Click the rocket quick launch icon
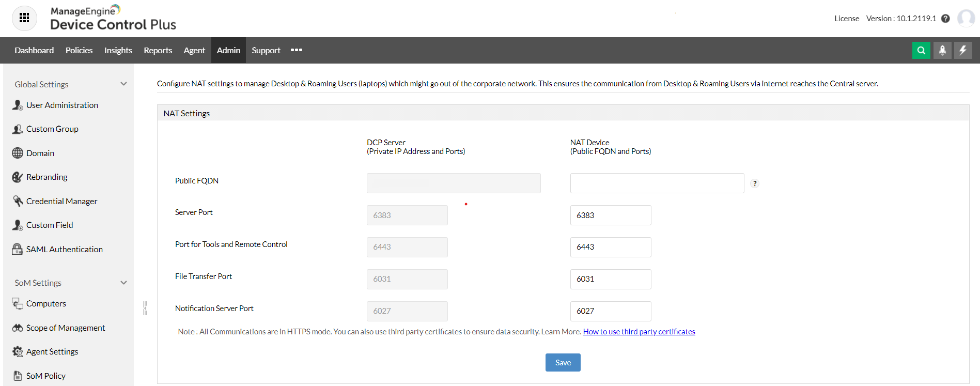This screenshot has width=980, height=386. pyautogui.click(x=942, y=50)
